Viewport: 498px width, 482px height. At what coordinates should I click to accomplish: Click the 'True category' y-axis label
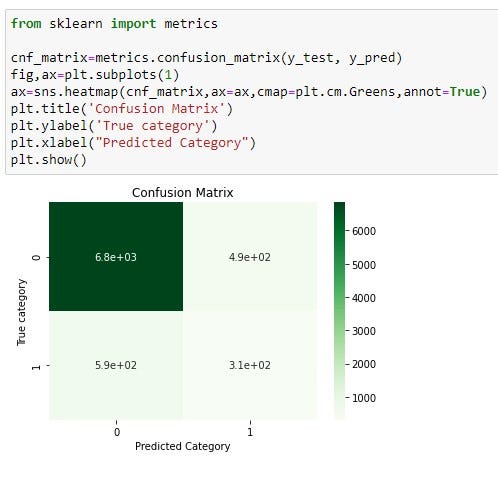[21, 312]
